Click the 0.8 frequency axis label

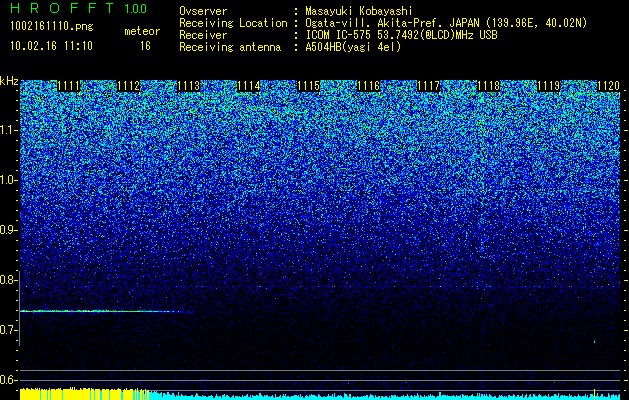[x=9, y=280]
